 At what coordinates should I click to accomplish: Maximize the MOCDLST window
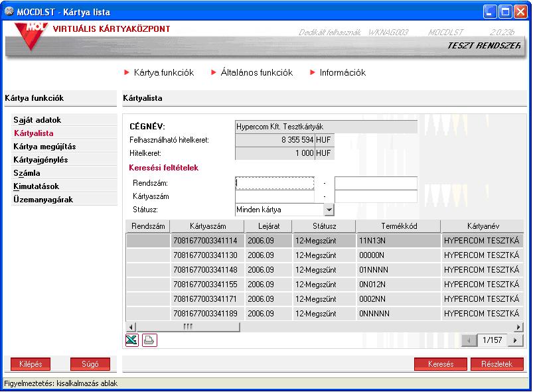(505, 12)
